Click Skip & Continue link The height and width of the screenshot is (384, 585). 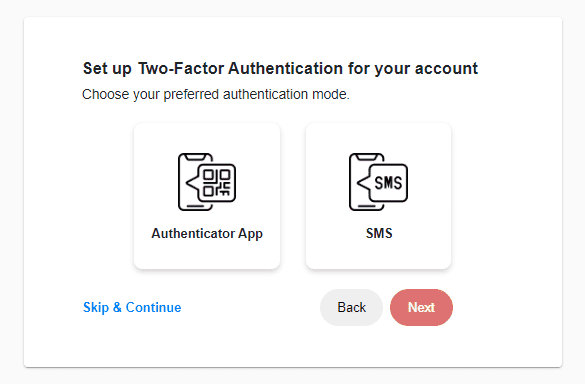(132, 307)
